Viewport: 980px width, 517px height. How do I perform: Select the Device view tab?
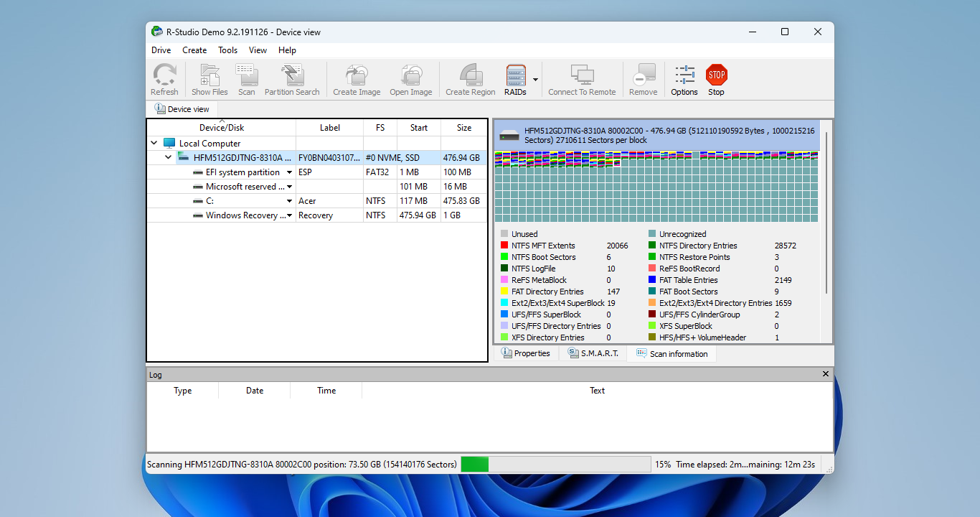(182, 109)
